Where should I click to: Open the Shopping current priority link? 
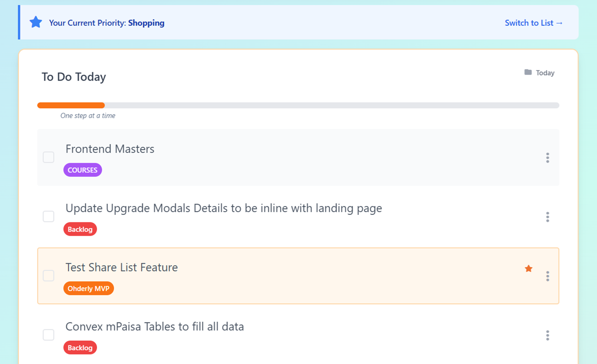[x=146, y=23]
